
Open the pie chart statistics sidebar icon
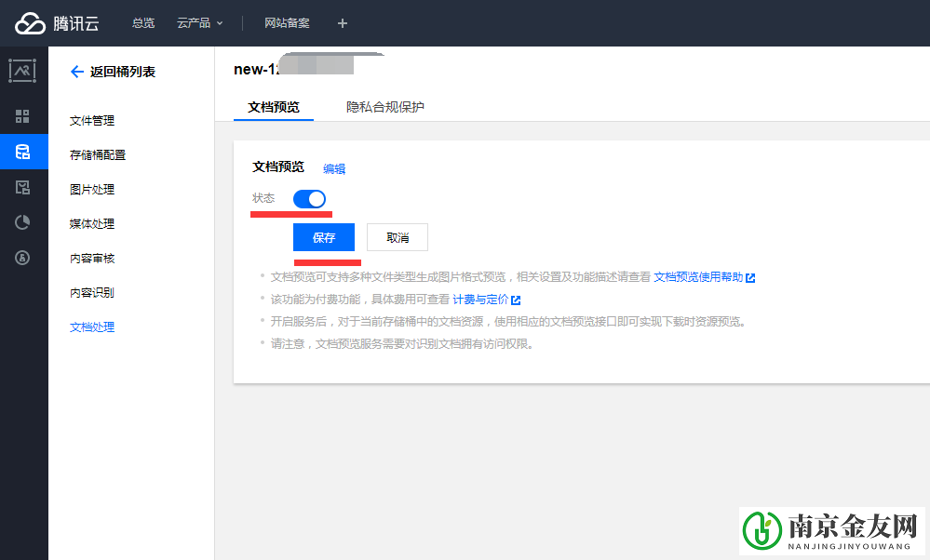tap(22, 222)
